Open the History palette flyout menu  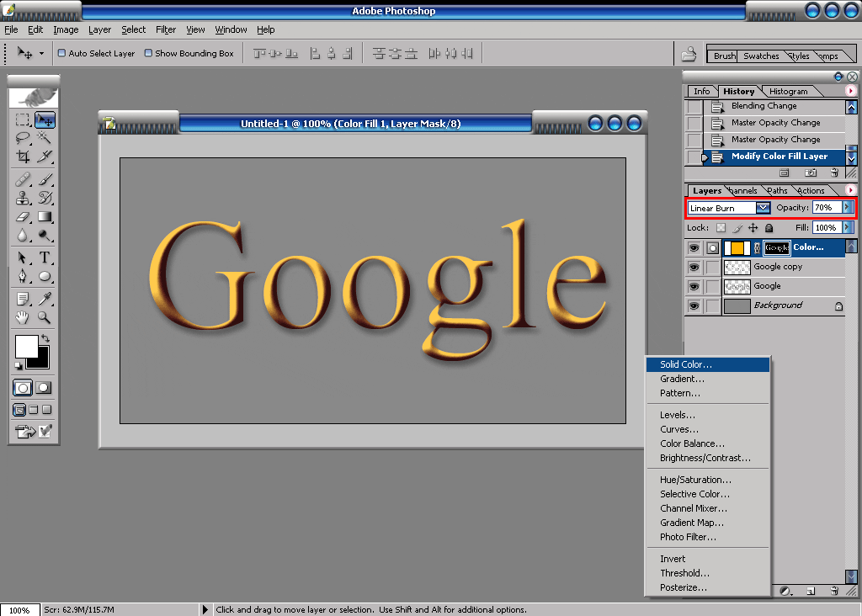850,91
